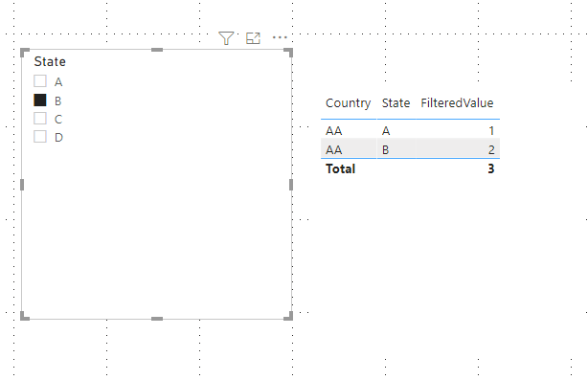This screenshot has height=380, width=588.
Task: Select FilteredValue cell showing 2
Action: 491,150
